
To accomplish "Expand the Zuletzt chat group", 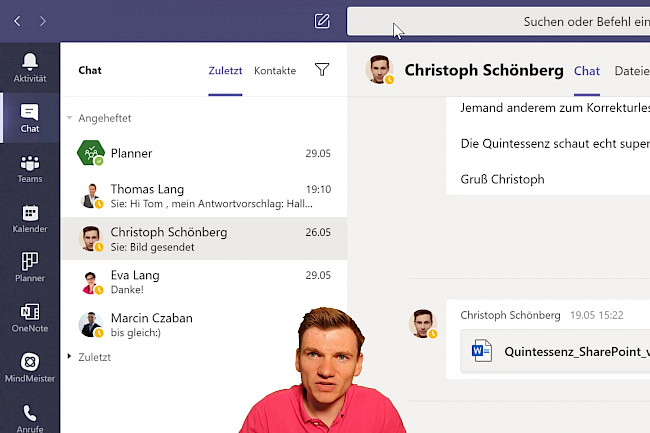I will [69, 356].
